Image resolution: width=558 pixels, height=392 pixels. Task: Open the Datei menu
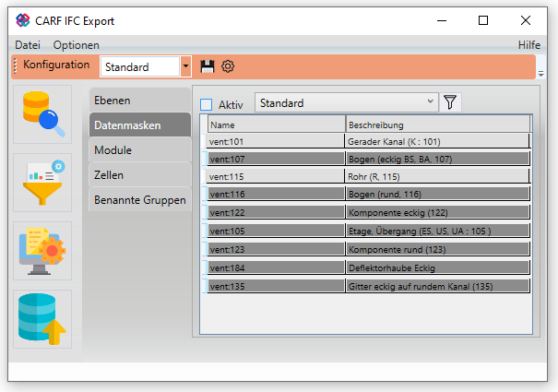pyautogui.click(x=28, y=45)
